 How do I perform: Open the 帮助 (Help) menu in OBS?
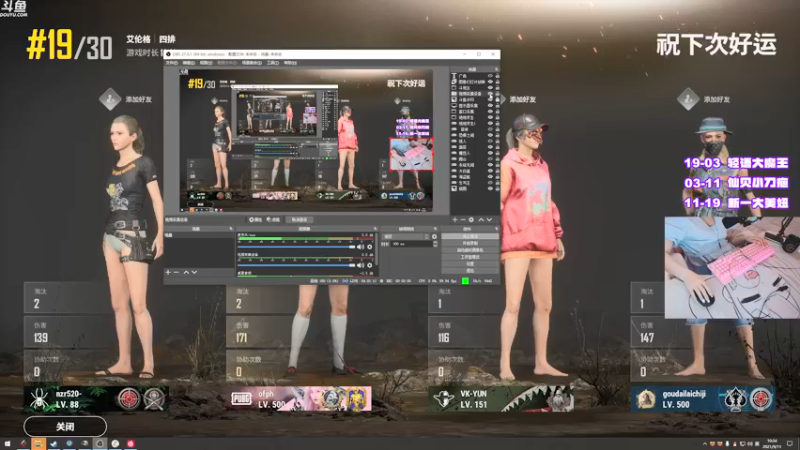pyautogui.click(x=290, y=63)
